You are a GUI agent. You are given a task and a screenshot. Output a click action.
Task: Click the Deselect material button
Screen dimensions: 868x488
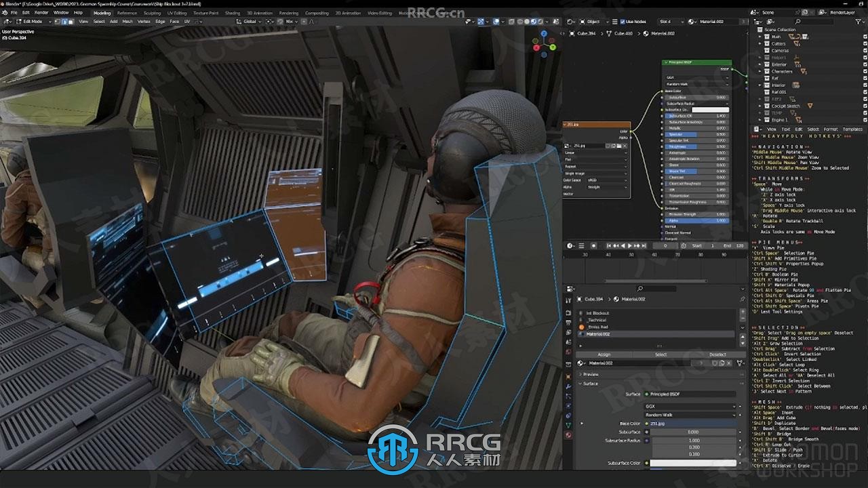point(717,354)
